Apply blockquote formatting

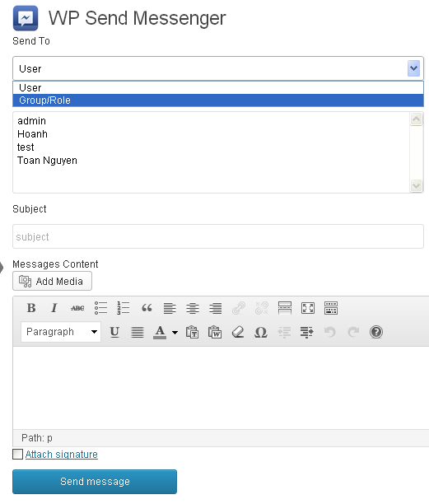tap(147, 308)
